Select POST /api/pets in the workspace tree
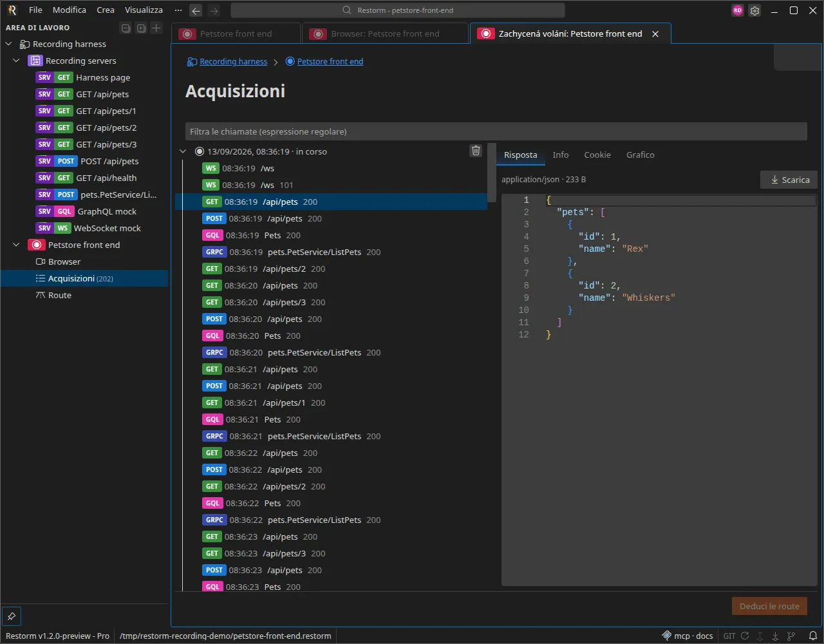Viewport: 824px width, 644px height. [84, 162]
